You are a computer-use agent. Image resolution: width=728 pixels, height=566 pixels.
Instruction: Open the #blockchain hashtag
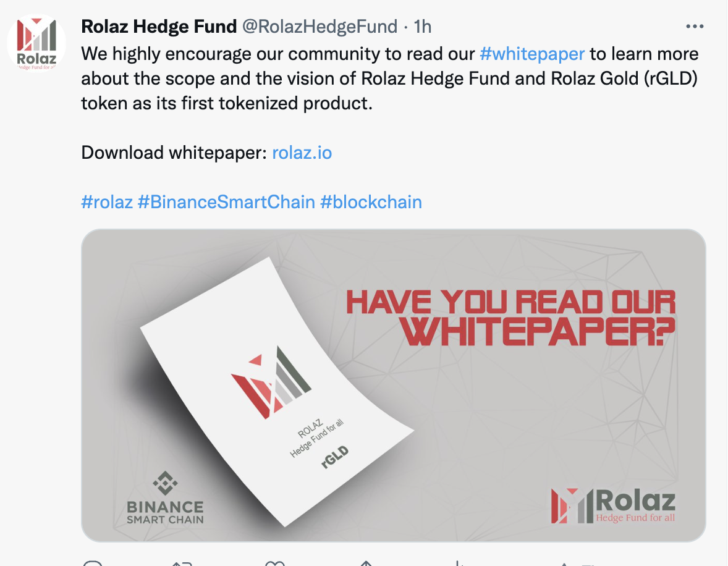pyautogui.click(x=371, y=203)
